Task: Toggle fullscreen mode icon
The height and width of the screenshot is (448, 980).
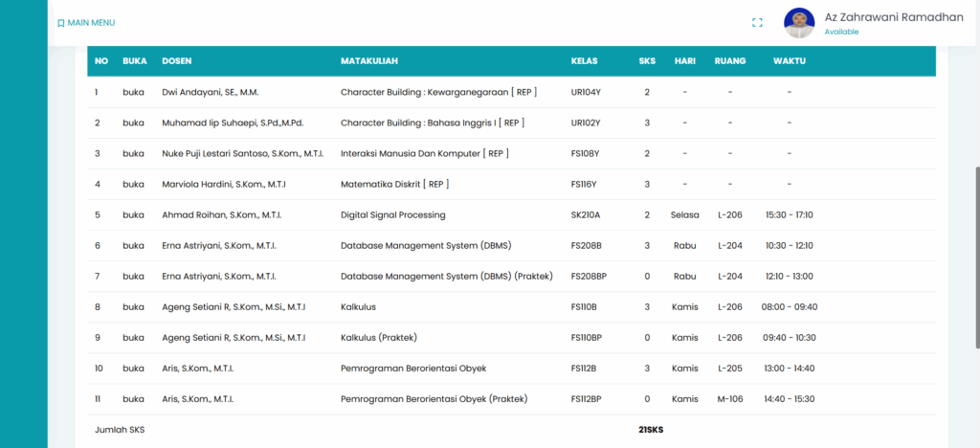Action: pyautogui.click(x=757, y=23)
